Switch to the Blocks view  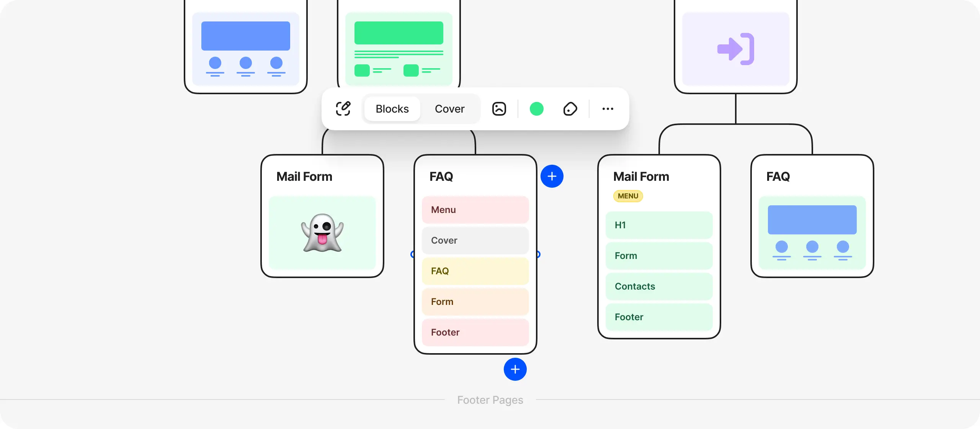point(392,109)
